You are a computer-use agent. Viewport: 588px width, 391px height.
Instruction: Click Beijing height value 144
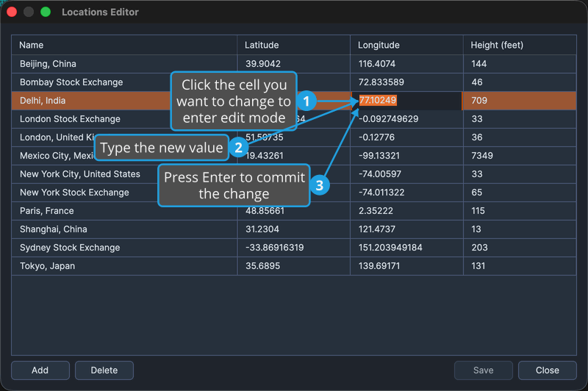(x=520, y=64)
